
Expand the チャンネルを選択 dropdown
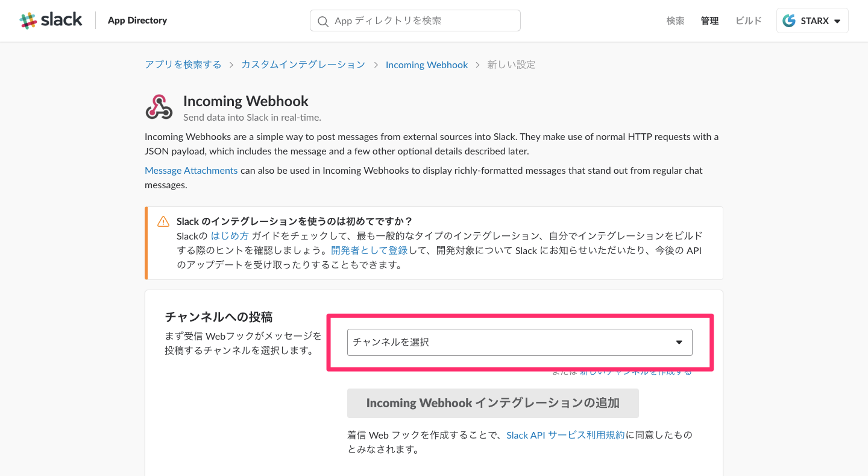pos(520,342)
